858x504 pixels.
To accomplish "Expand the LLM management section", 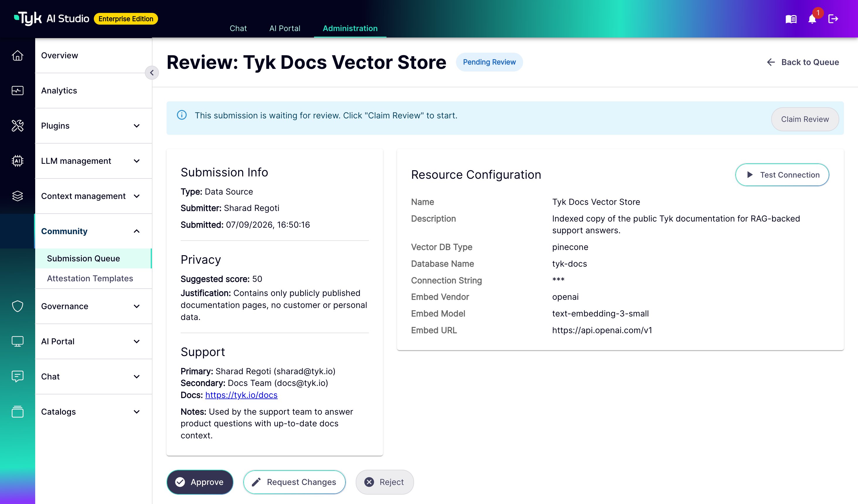I will [x=94, y=161].
